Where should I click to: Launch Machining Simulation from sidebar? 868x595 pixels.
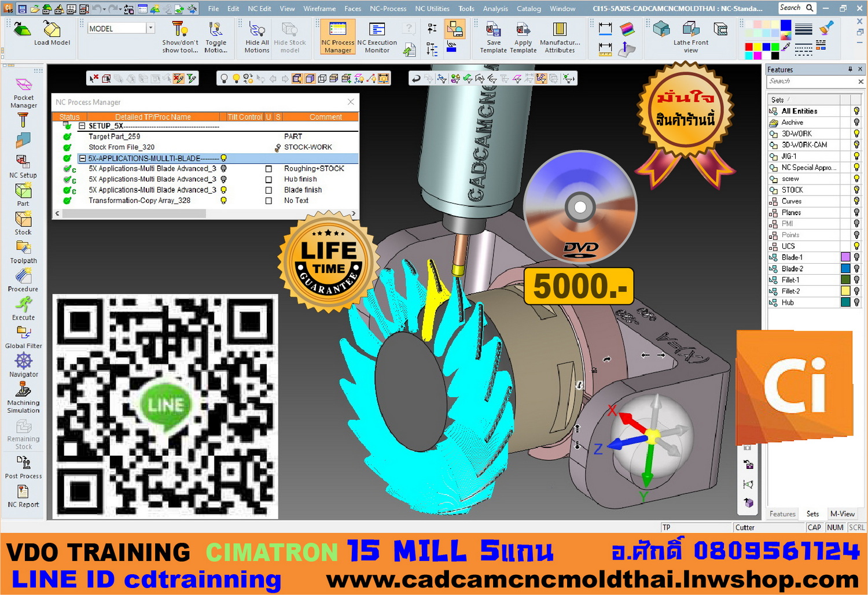[x=23, y=398]
